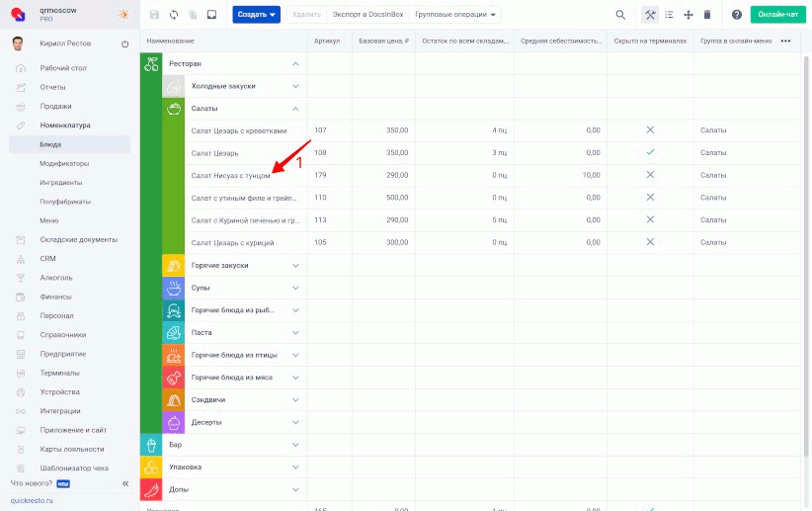Image resolution: width=812 pixels, height=511 pixels.
Task: Toggle the tools wrench-hammer icon
Action: [x=650, y=15]
